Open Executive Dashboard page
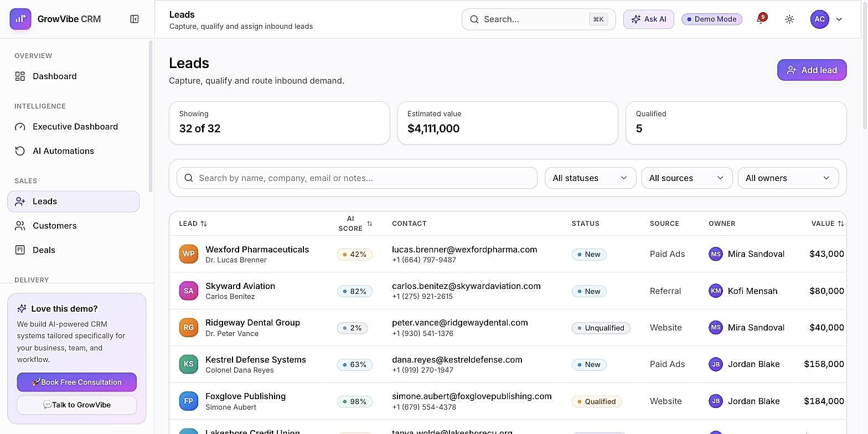868x434 pixels. pyautogui.click(x=74, y=127)
